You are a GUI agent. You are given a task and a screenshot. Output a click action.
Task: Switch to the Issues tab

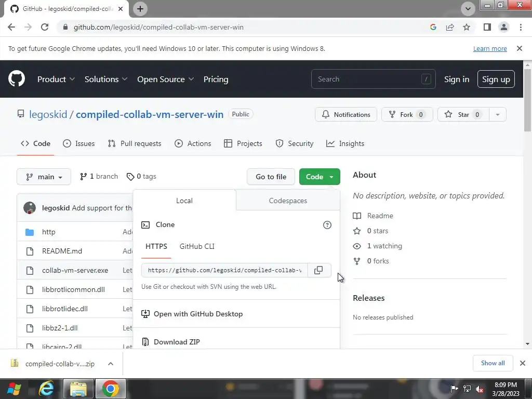79,143
